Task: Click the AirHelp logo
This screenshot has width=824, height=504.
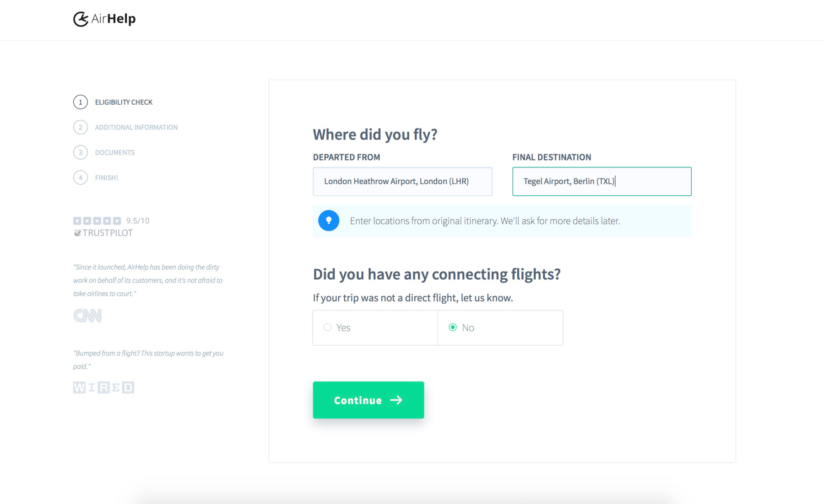Action: point(104,19)
